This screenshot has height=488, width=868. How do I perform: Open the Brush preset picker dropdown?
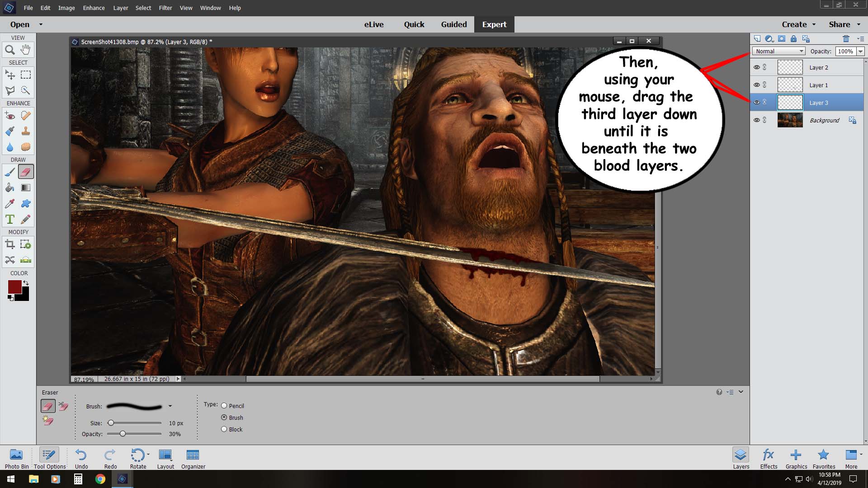coord(170,406)
